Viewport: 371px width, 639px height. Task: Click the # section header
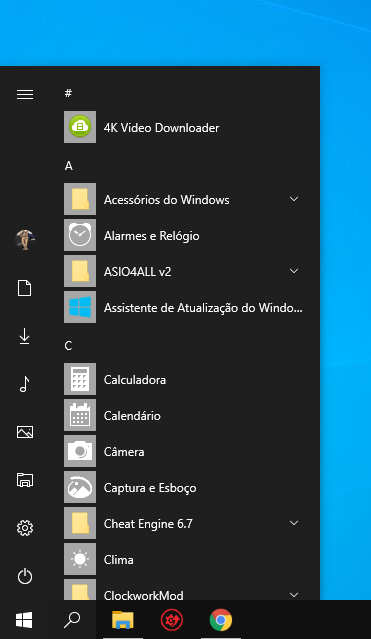pyautogui.click(x=68, y=93)
